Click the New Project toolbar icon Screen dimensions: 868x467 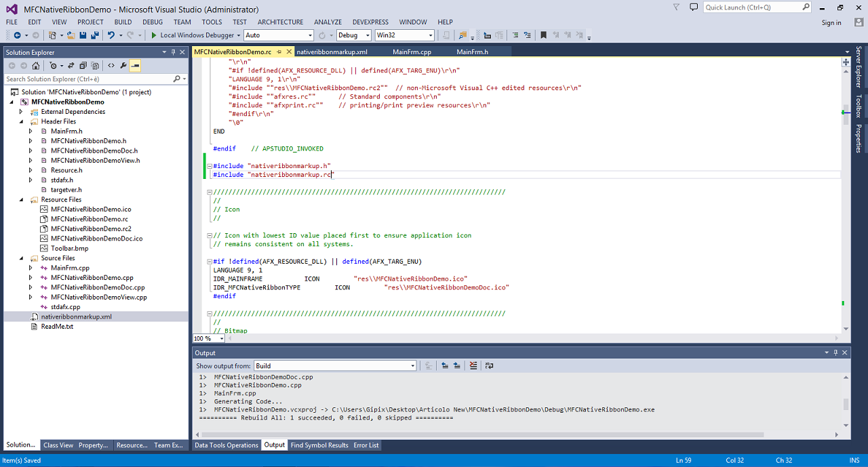pos(52,35)
